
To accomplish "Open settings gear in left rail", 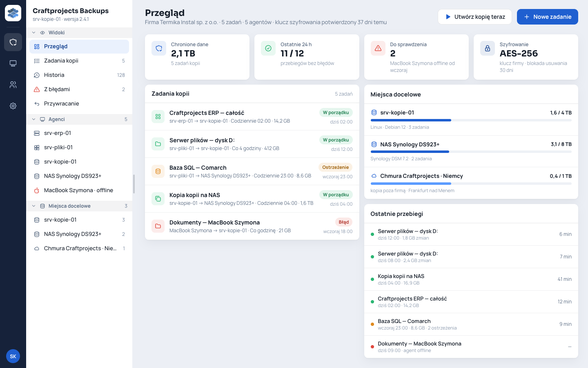I will point(13,106).
